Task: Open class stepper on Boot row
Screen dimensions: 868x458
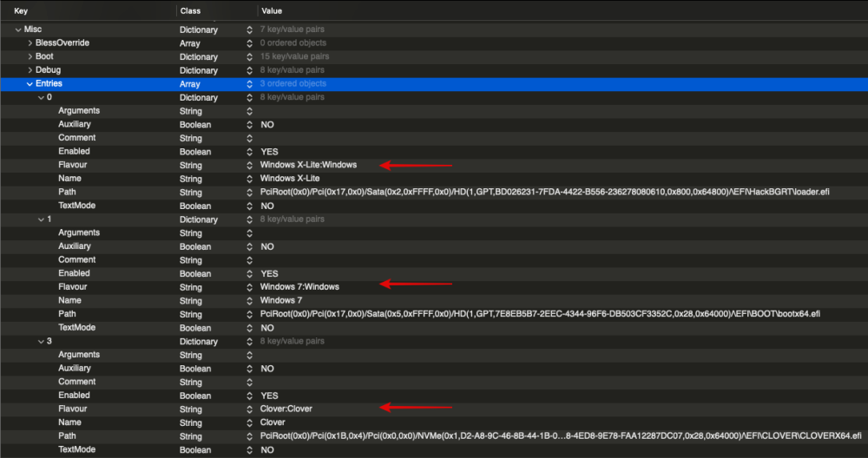Action: tap(250, 57)
